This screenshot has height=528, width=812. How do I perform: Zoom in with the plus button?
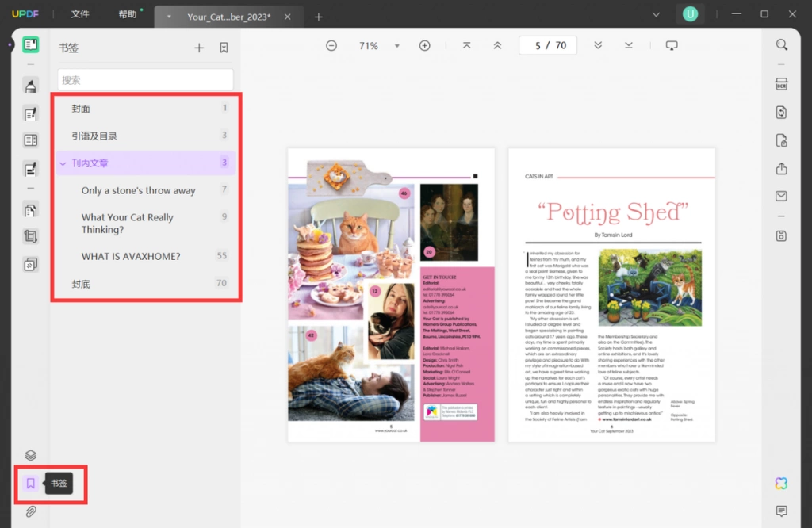425,45
